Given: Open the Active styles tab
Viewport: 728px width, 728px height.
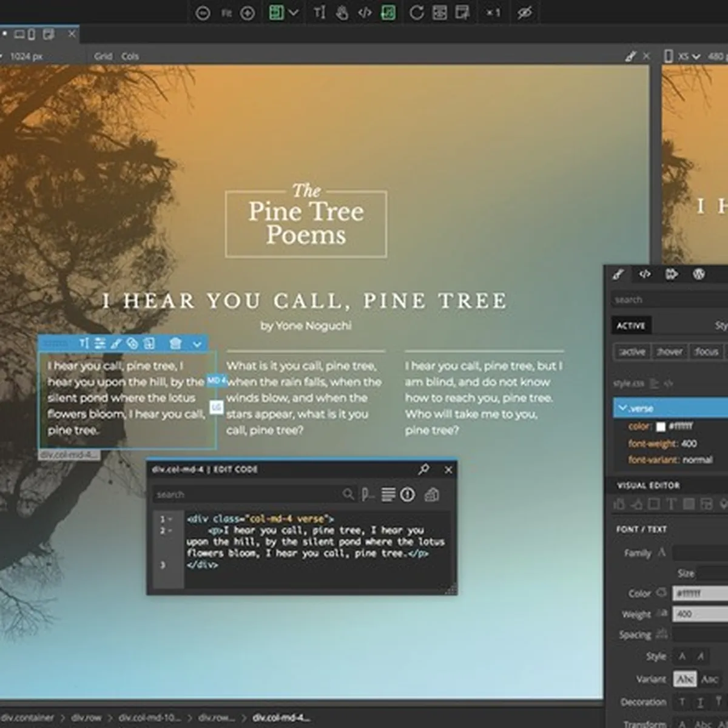Looking at the screenshot, I should click(631, 326).
